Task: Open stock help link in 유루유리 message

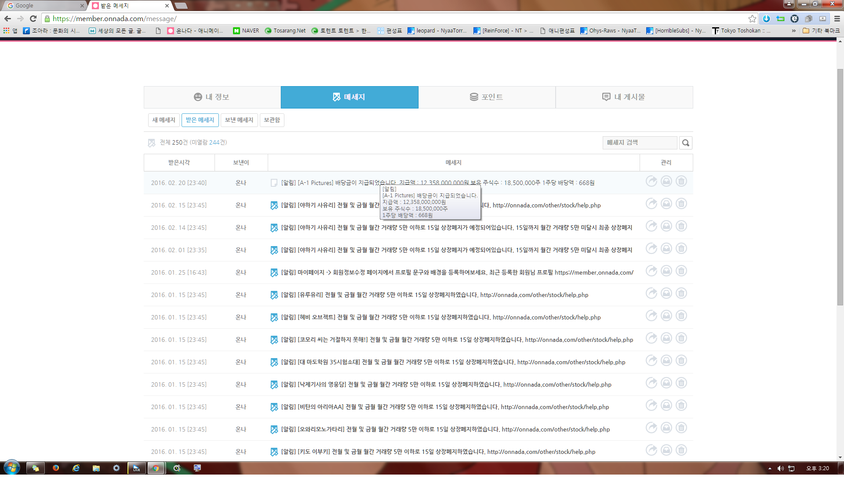Action: pyautogui.click(x=534, y=295)
